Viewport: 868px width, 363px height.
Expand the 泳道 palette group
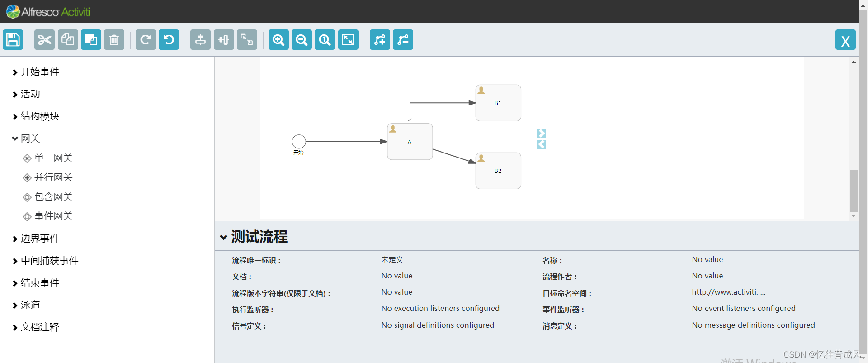tap(27, 305)
